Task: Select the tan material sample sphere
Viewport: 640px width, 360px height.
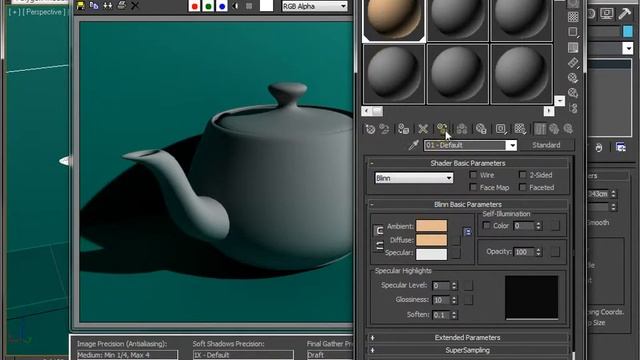Action: (394, 19)
